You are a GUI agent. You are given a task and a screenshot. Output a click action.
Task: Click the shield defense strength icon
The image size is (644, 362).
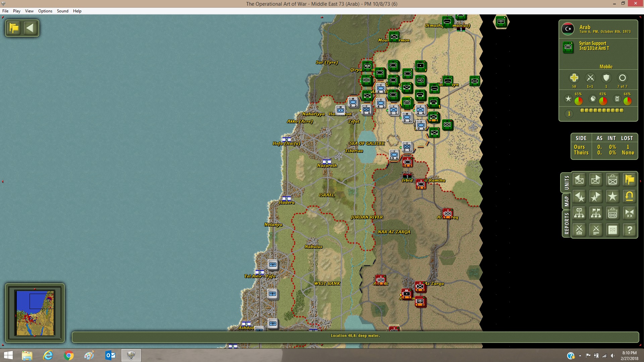click(x=606, y=78)
